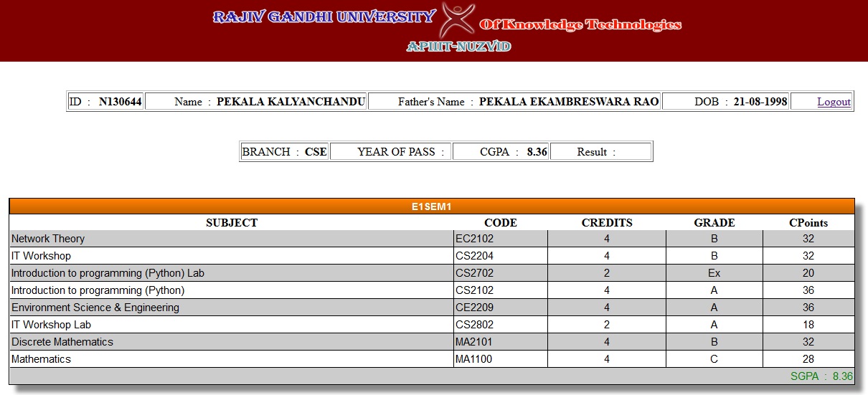The image size is (868, 395).
Task: Select the name PEKALA KALYANCHANDU
Action: [x=291, y=102]
